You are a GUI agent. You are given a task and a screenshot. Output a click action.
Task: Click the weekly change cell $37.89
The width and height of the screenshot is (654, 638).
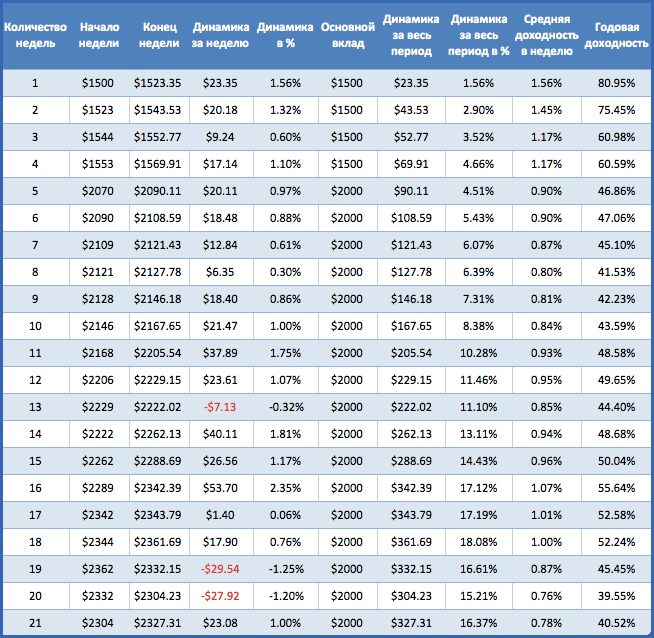(x=220, y=353)
